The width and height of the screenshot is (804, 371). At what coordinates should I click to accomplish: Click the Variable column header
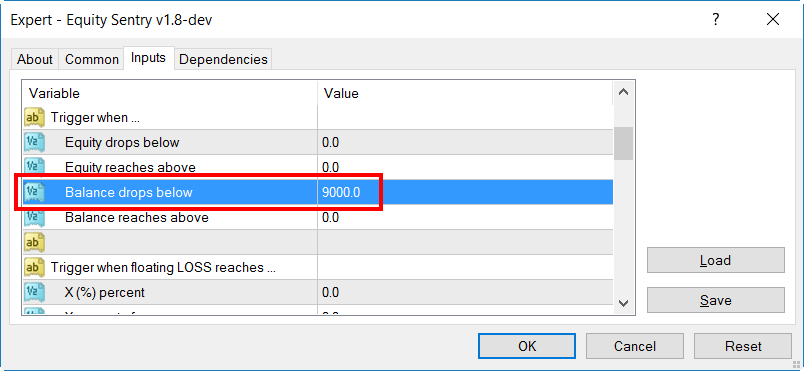pos(170,93)
